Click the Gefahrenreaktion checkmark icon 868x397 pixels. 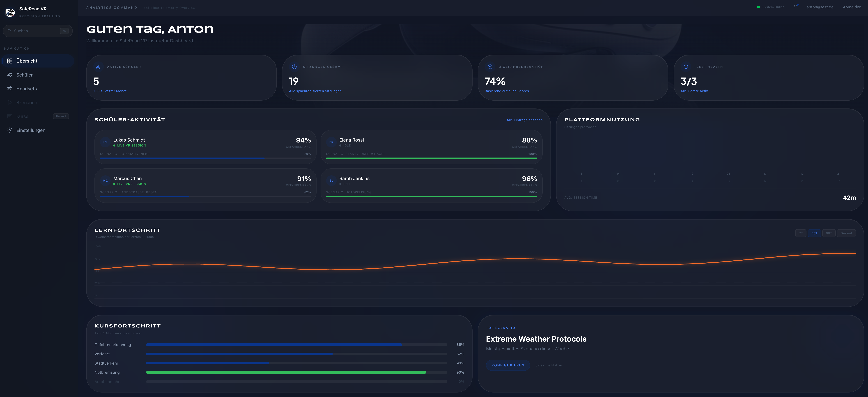pos(490,67)
